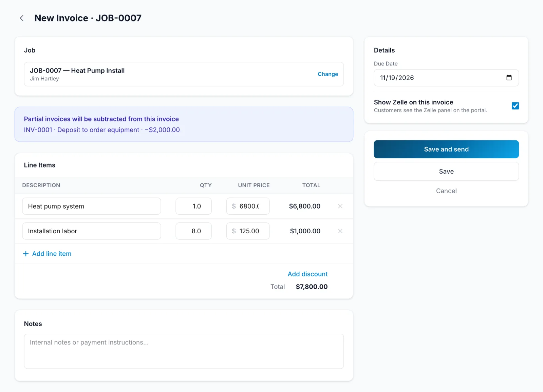Uncheck Show Zelle on this invoice
The width and height of the screenshot is (543, 392).
point(515,106)
